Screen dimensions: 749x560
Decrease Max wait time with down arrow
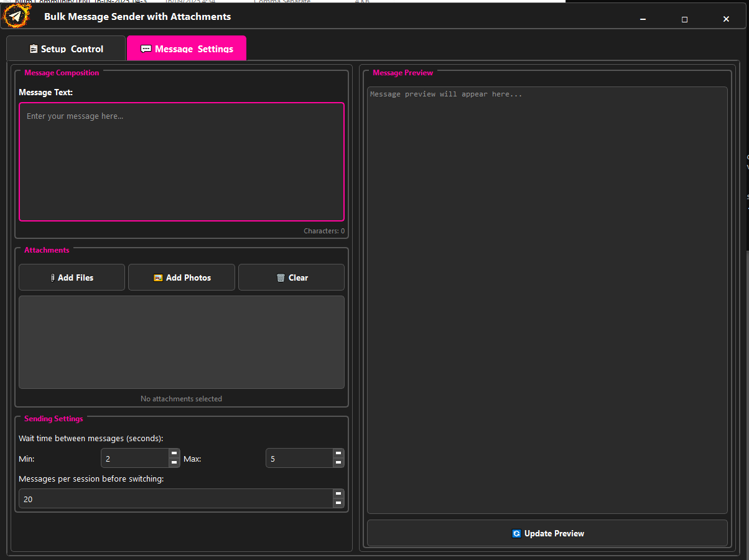tap(338, 462)
